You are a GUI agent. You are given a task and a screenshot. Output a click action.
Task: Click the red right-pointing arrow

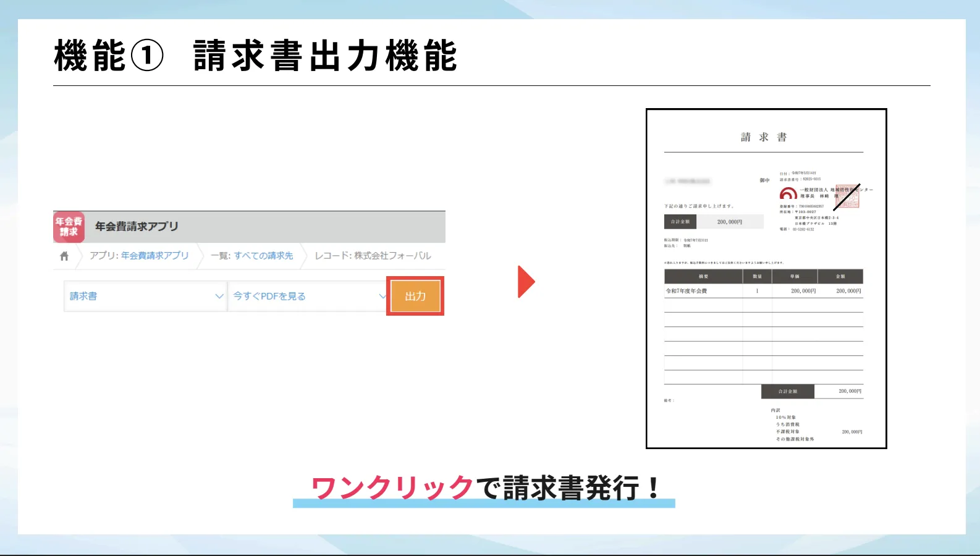click(x=526, y=282)
